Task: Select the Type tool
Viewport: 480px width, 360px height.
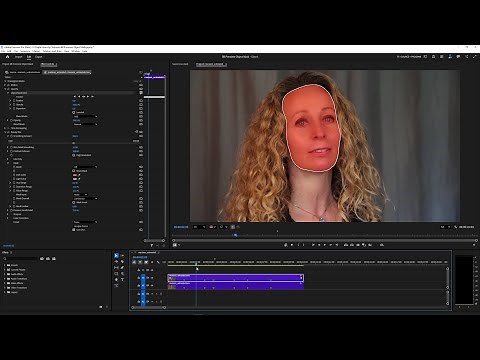Action: pos(122,280)
